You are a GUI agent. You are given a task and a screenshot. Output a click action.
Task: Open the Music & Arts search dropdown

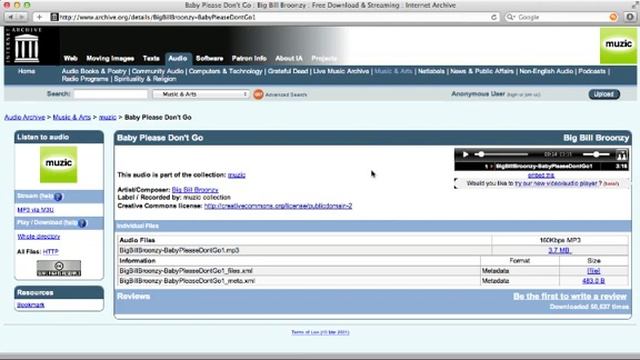[201, 94]
